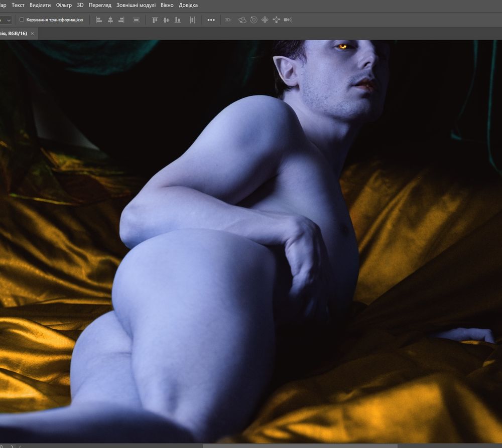Open the Вікно menu
This screenshot has width=502, height=448.
pos(167,5)
